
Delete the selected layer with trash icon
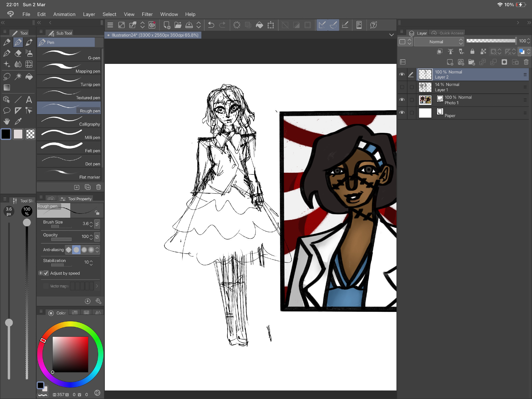[x=526, y=62]
